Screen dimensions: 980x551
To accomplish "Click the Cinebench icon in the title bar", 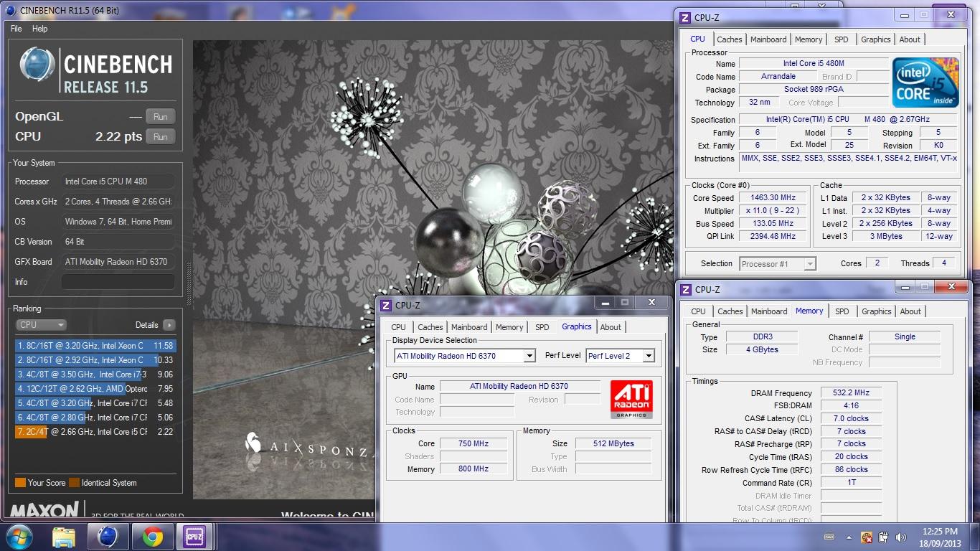I will (10, 10).
